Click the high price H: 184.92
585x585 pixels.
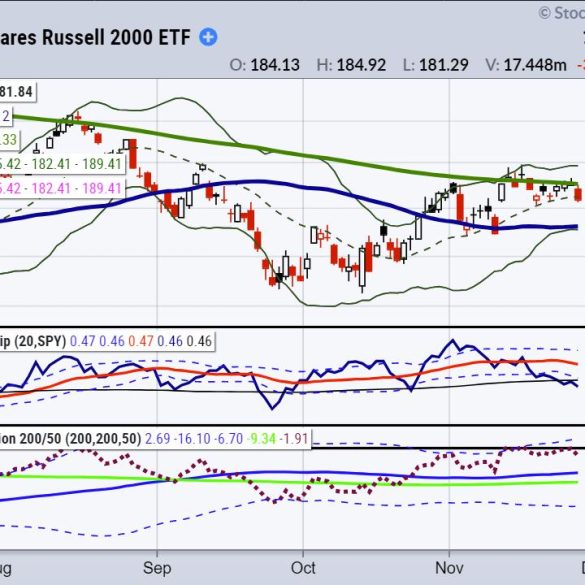(351, 65)
